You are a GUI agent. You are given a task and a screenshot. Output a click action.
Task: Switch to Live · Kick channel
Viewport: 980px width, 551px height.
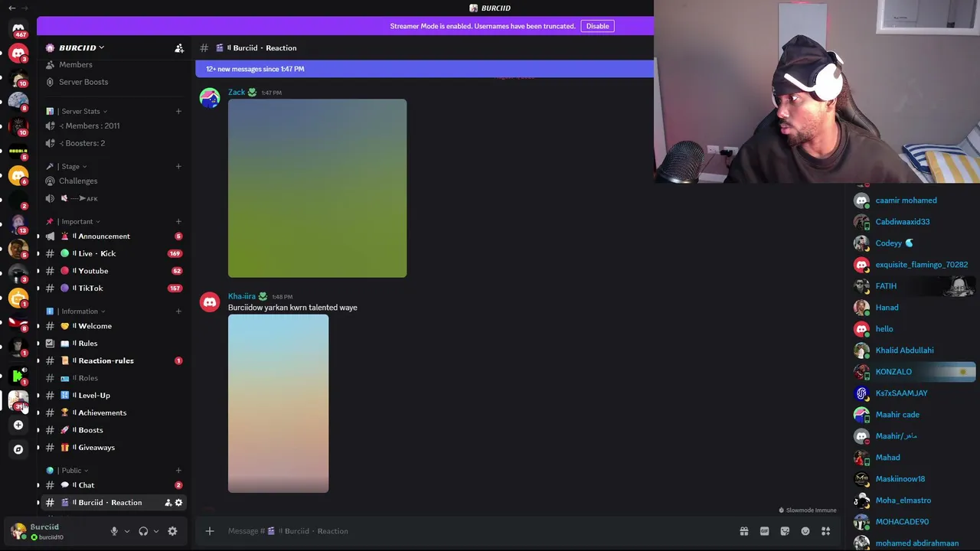(113, 253)
